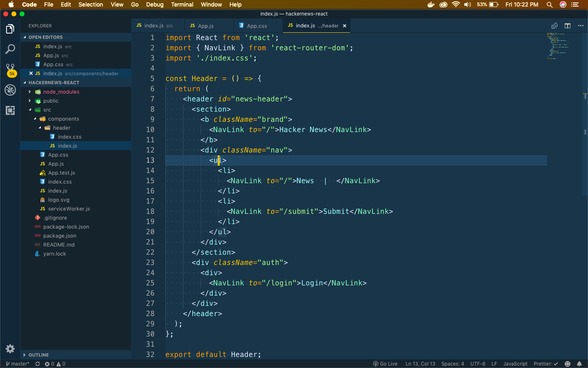Open the More Actions ellipsis menu
This screenshot has height=368, width=588.
click(x=581, y=26)
